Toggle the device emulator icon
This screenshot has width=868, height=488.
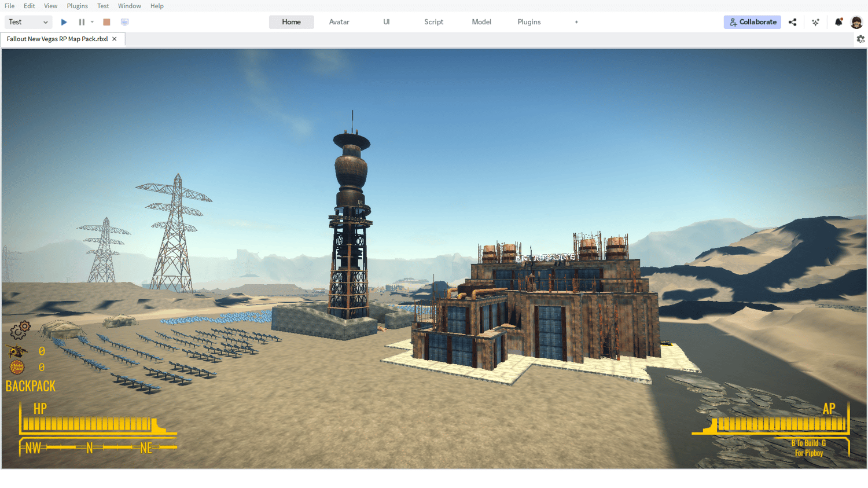pos(124,22)
